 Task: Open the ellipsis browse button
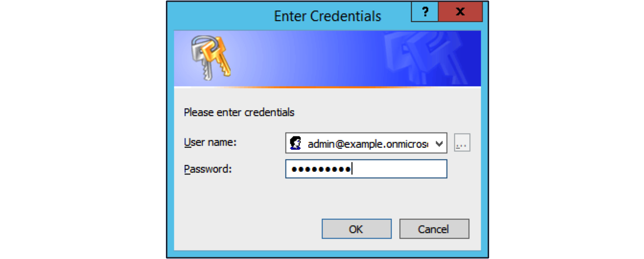coord(462,143)
